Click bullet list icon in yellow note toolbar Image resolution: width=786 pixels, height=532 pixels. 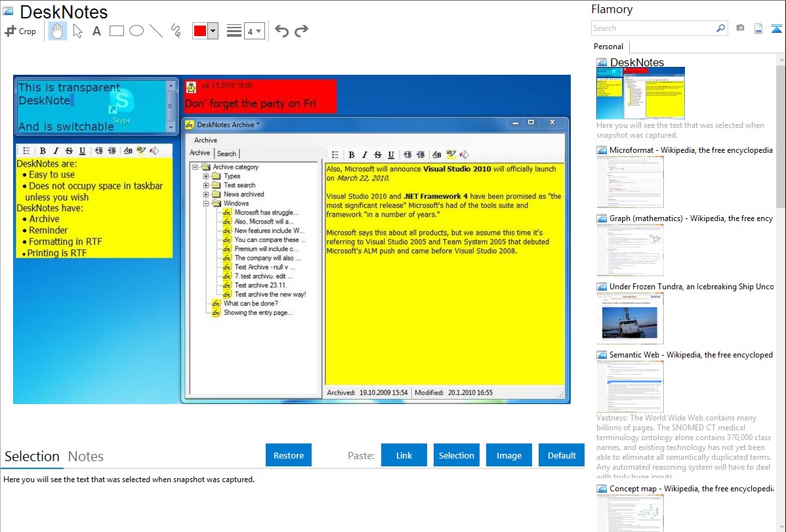point(26,151)
